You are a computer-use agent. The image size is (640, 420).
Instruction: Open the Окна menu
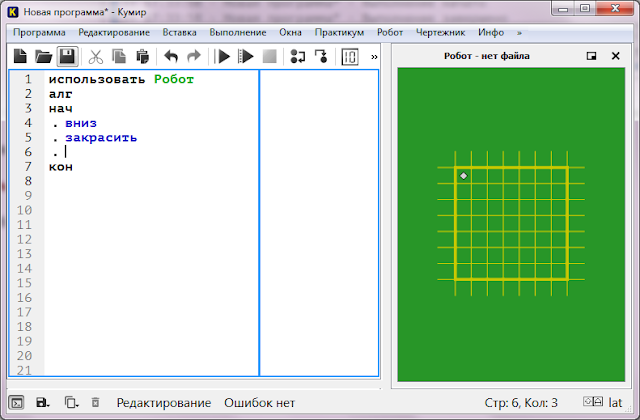coord(290,32)
